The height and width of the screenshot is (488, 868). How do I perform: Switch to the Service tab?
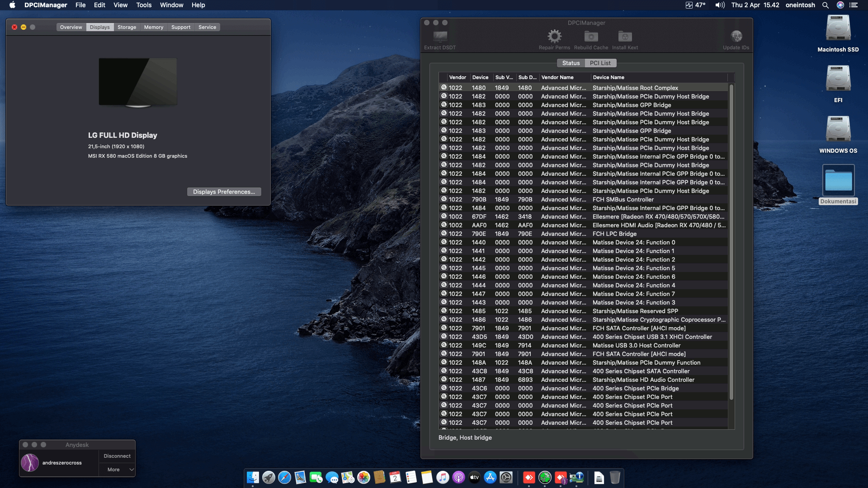[207, 27]
